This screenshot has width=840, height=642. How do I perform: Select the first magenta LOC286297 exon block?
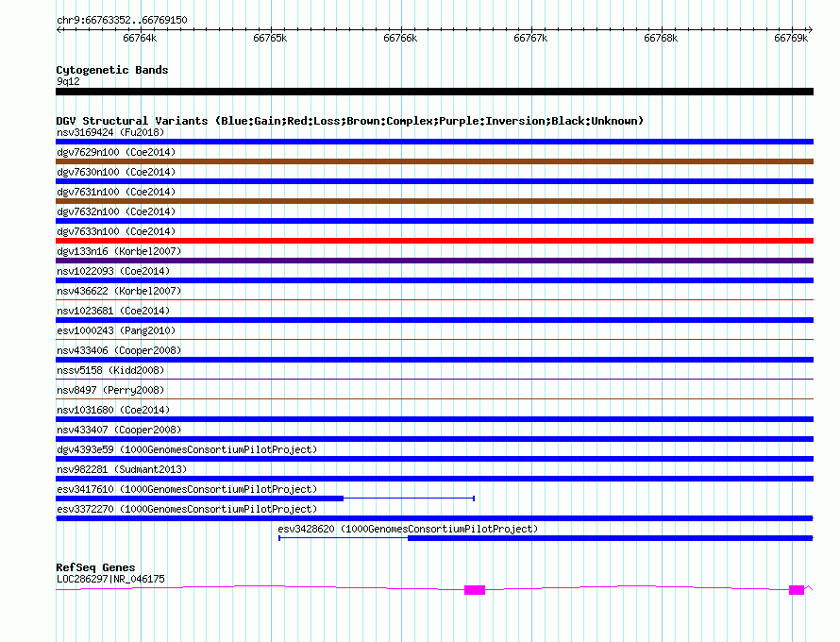(x=475, y=590)
